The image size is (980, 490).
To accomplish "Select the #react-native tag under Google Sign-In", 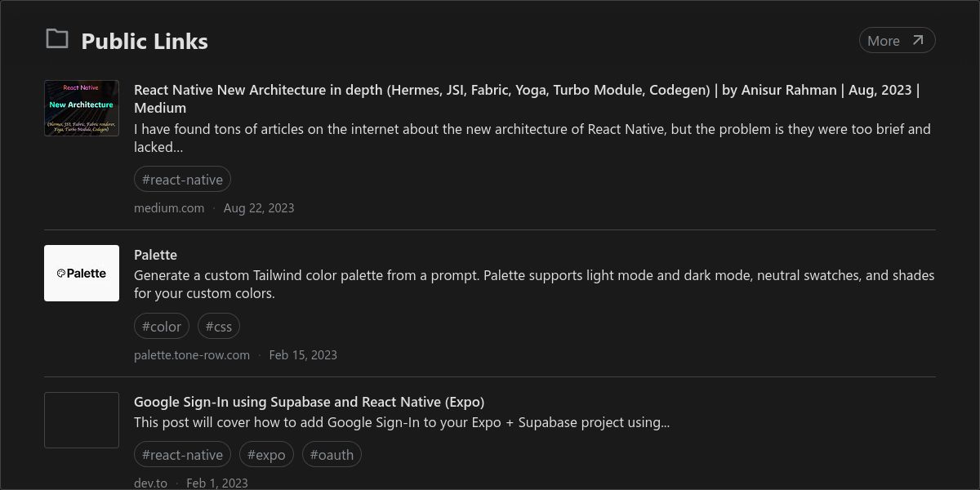I will tap(182, 455).
